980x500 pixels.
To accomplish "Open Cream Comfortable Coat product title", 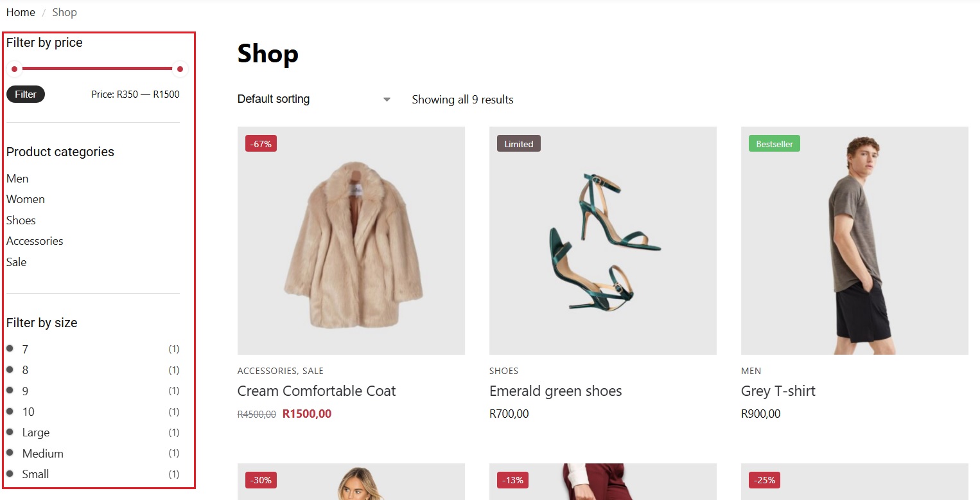I will tap(317, 391).
